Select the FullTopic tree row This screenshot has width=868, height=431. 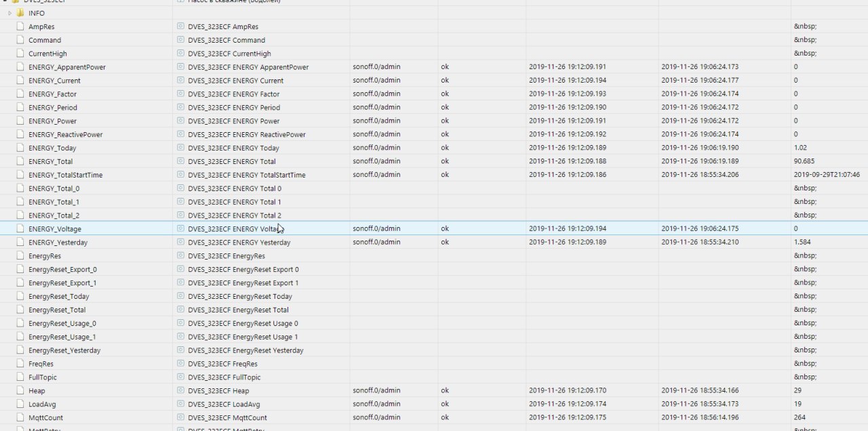[434, 377]
